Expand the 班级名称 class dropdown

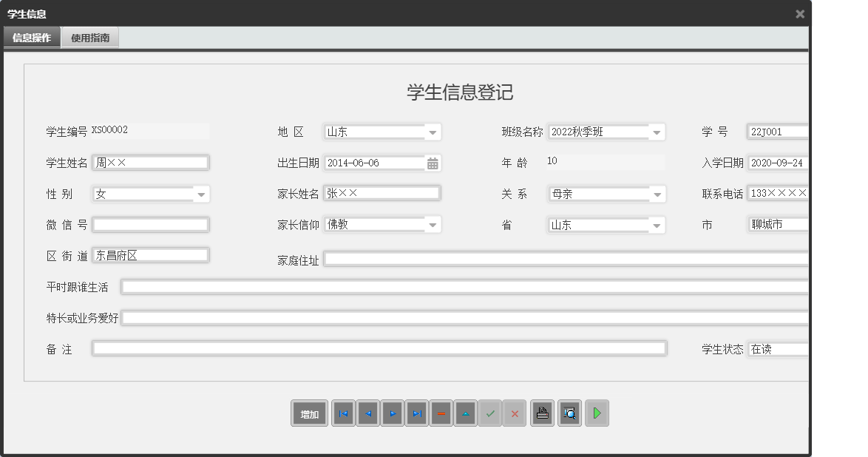657,131
